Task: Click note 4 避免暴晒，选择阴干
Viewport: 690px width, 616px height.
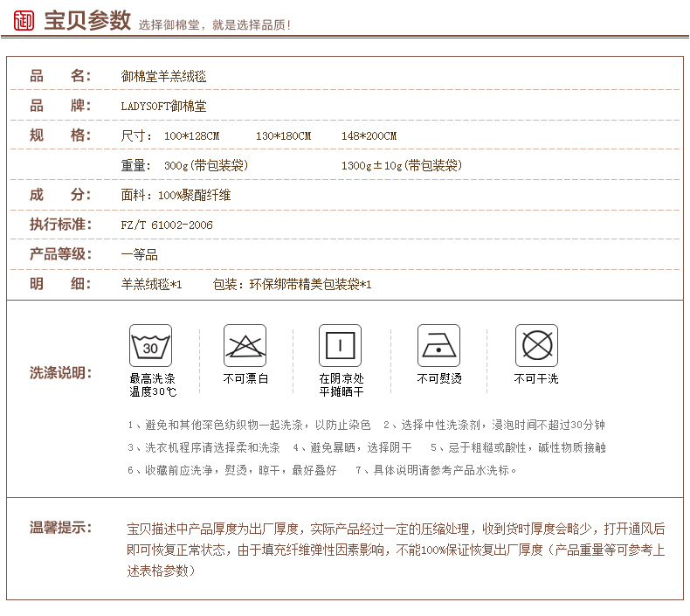Action: pyautogui.click(x=353, y=447)
